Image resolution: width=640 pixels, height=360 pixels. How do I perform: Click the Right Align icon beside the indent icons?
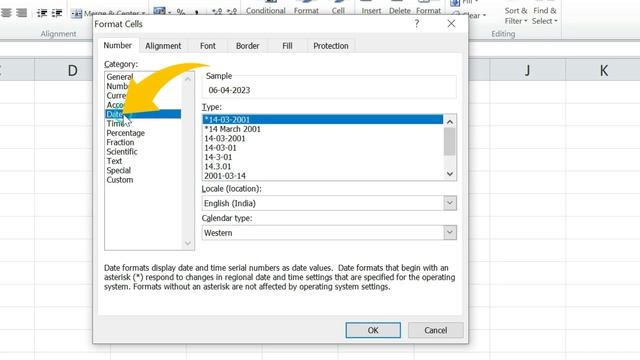pyautogui.click(x=22, y=13)
